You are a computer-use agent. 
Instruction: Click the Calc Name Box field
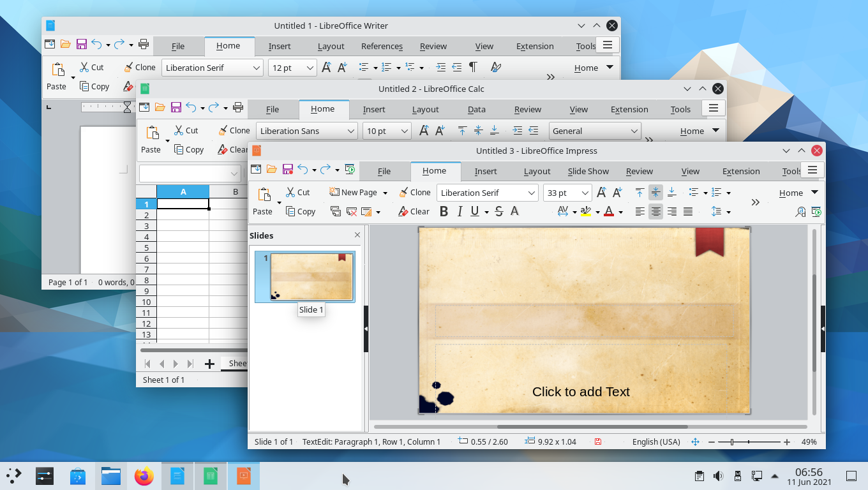pos(190,174)
